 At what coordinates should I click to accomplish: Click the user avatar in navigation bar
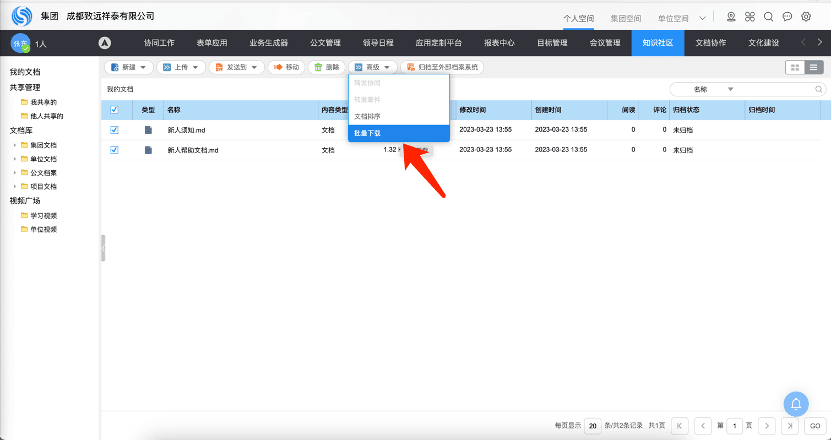21,43
